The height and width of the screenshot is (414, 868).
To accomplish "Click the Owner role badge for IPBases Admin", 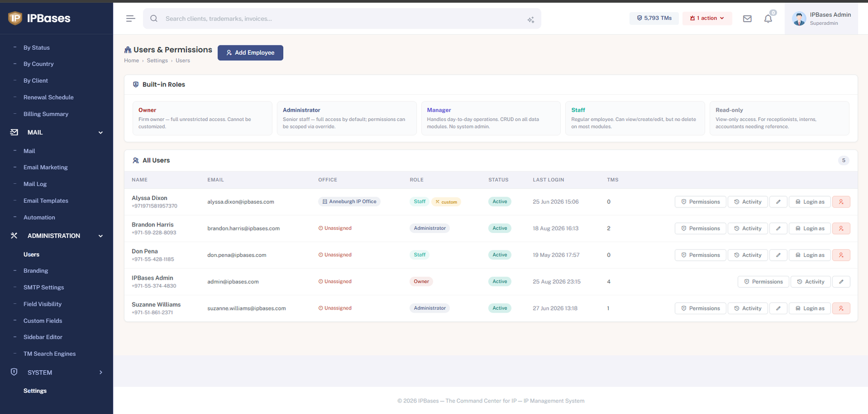I will click(422, 281).
